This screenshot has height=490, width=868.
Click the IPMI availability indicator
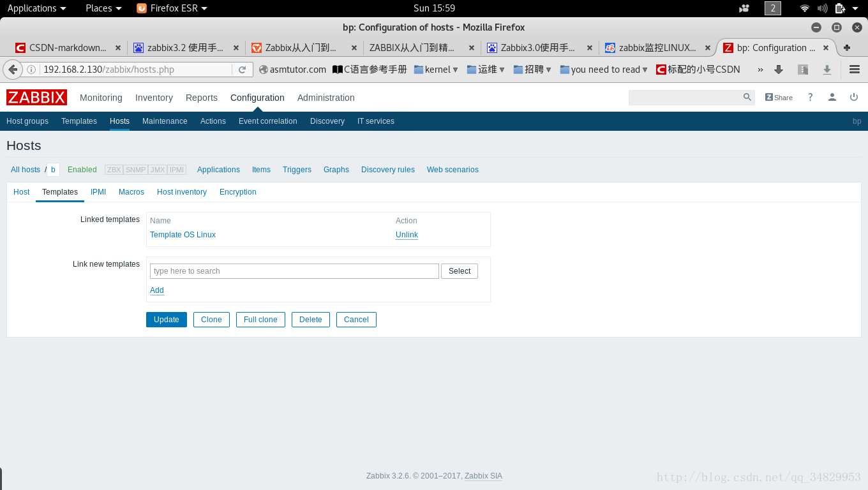(x=177, y=170)
